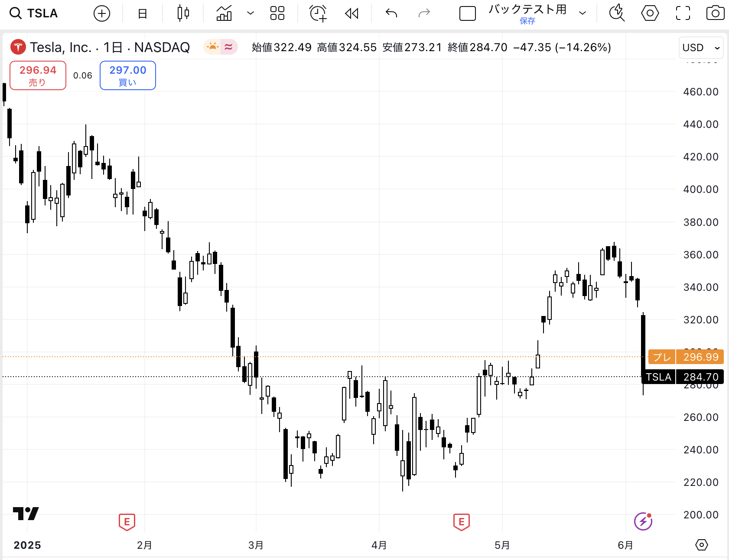
Task: Click the 保存 save link
Action: click(x=527, y=21)
